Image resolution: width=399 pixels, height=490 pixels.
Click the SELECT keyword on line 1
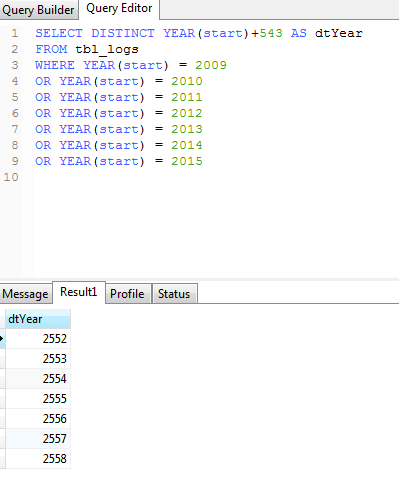coord(59,33)
